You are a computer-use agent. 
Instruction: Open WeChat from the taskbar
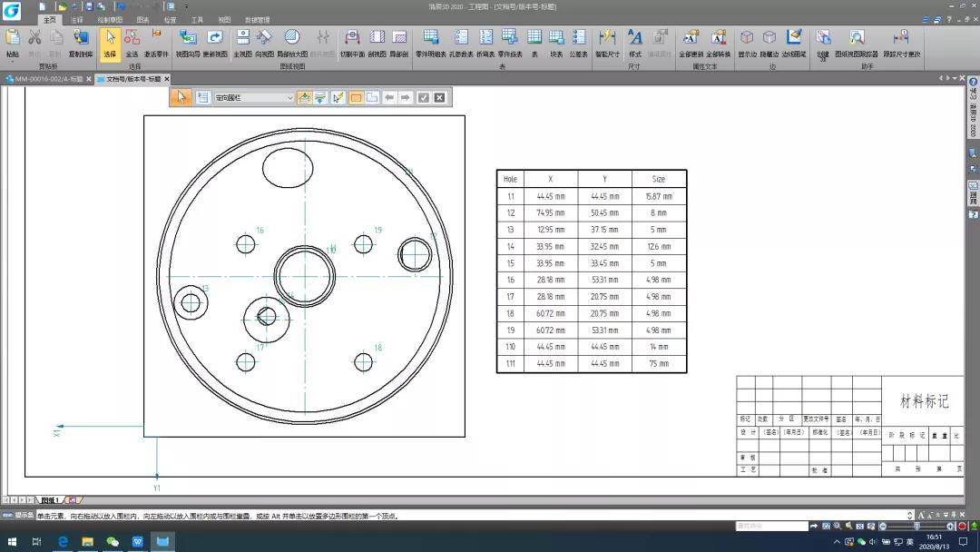pyautogui.click(x=113, y=541)
